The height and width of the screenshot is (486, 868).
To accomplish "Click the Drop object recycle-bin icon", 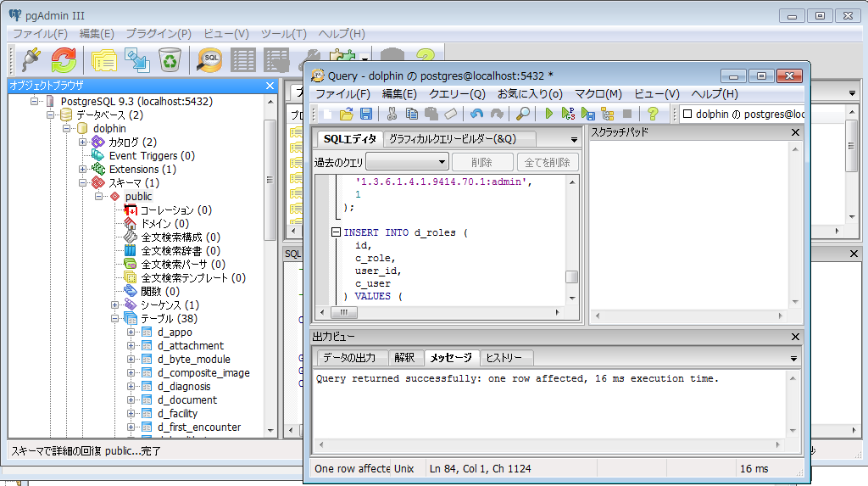I will point(170,60).
